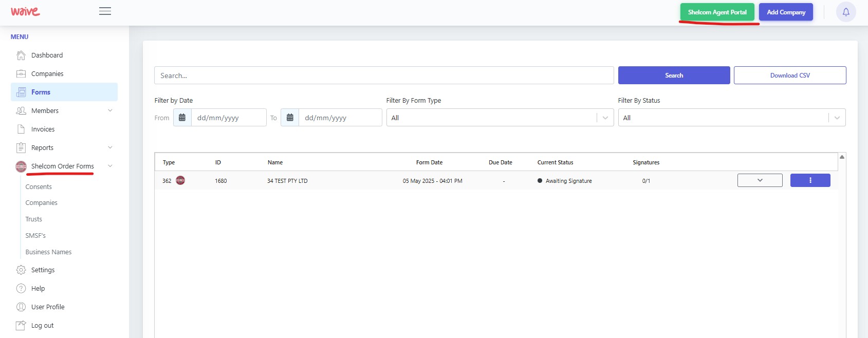Click the Download CSV button

click(790, 75)
